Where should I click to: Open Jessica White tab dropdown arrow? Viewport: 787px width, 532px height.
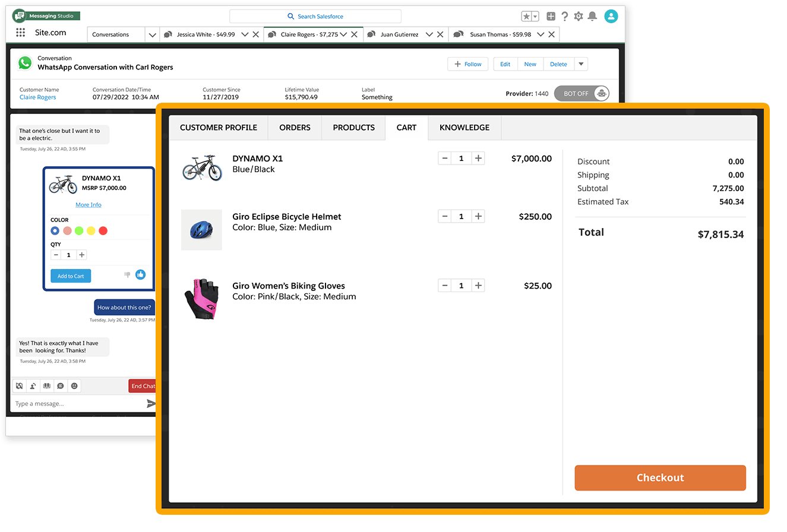(245, 34)
